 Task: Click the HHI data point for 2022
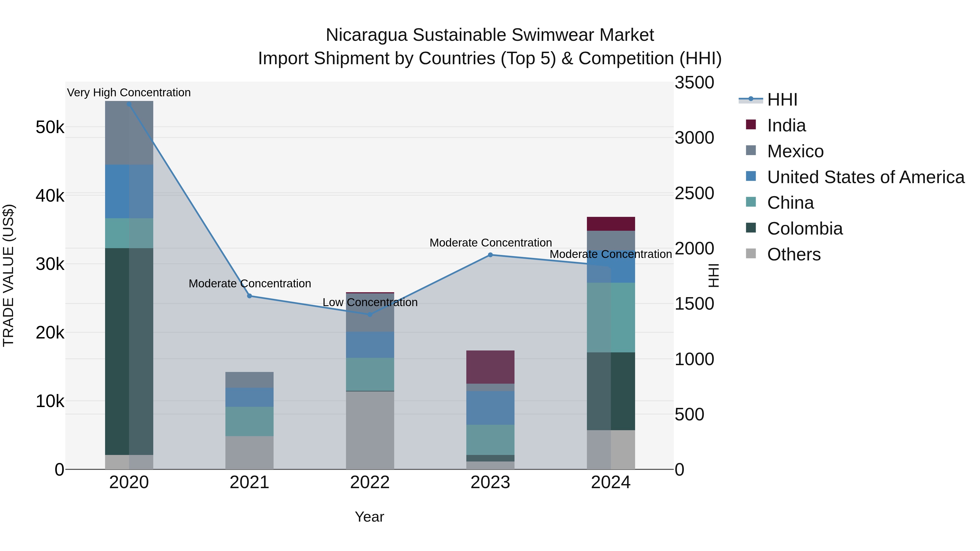click(370, 315)
